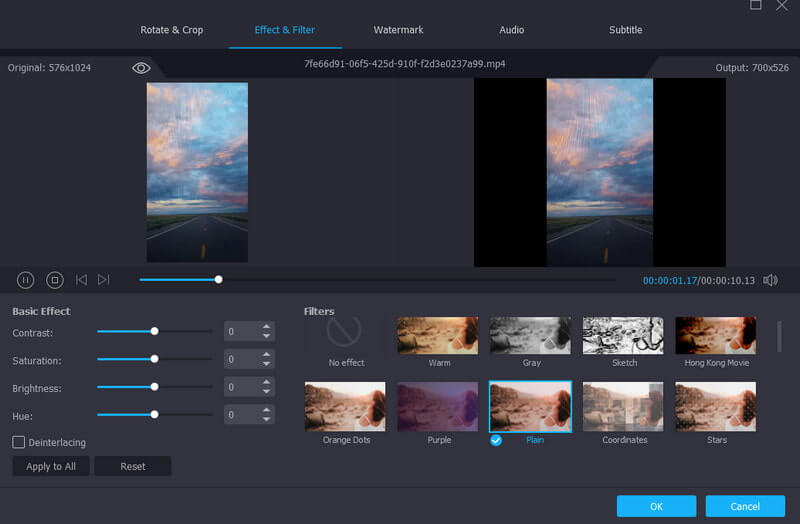
Task: Open the Watermark tab
Action: click(x=398, y=30)
